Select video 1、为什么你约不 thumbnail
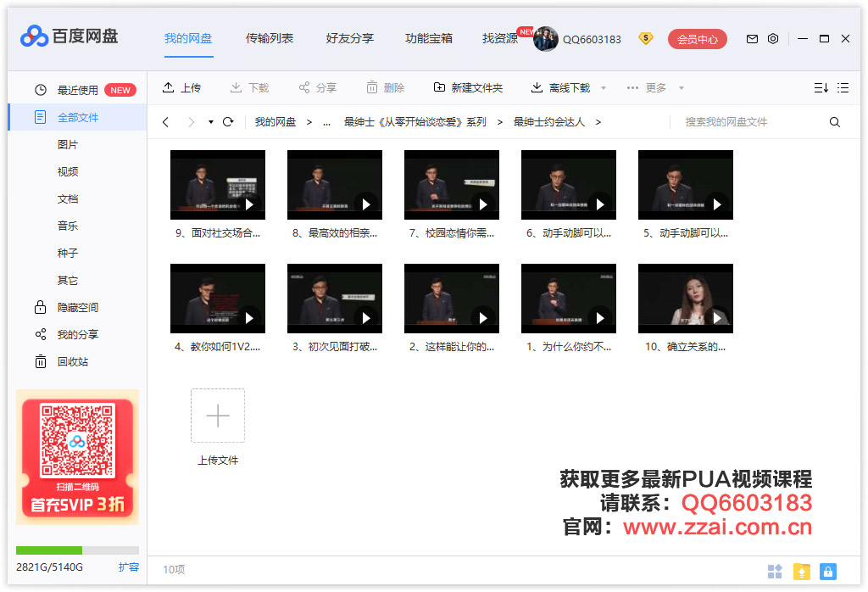The height and width of the screenshot is (592, 868). coord(569,299)
